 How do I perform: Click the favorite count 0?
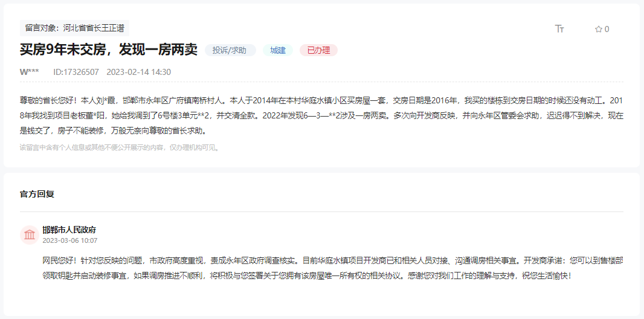[607, 29]
